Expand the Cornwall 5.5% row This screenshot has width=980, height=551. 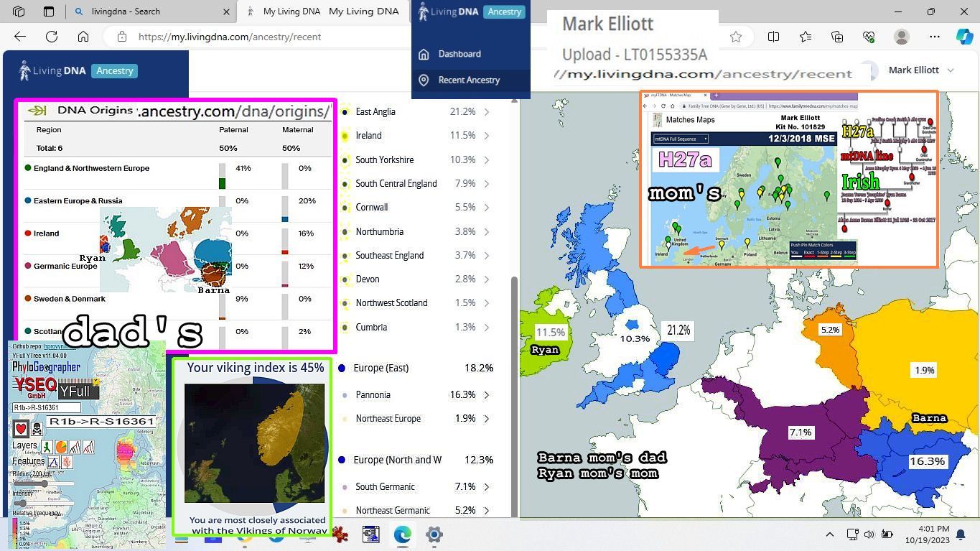click(486, 207)
